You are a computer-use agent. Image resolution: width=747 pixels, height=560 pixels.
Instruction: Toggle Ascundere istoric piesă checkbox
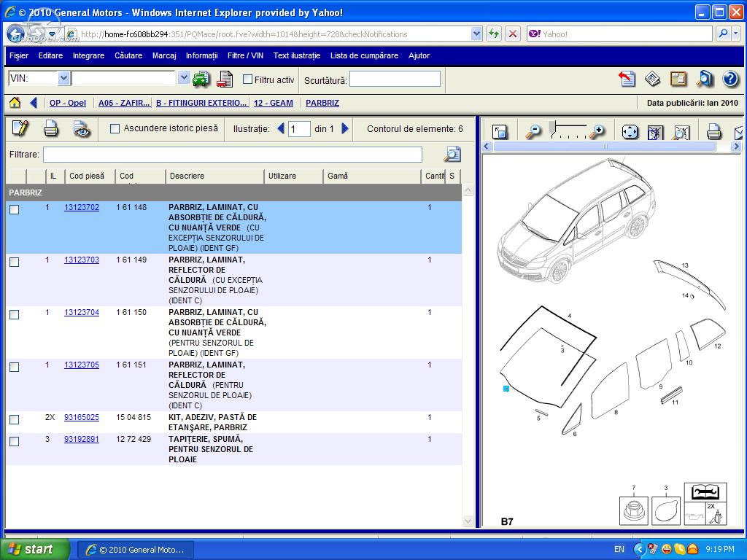[x=115, y=128]
